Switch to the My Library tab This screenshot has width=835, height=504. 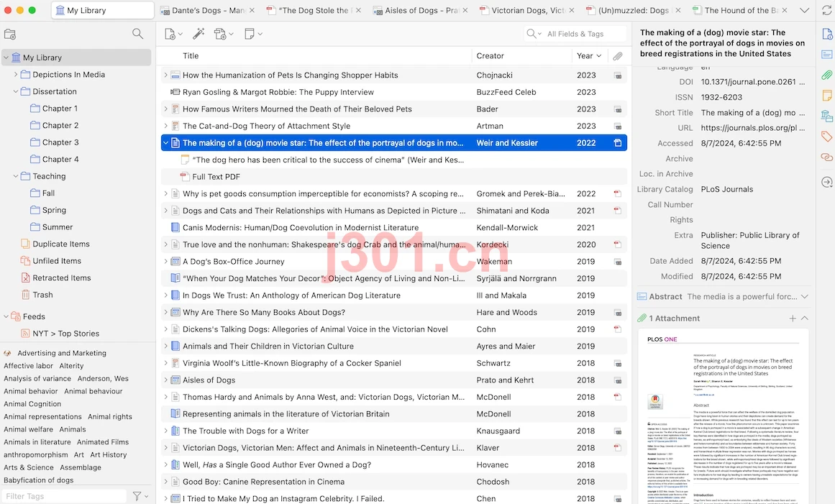pos(102,10)
